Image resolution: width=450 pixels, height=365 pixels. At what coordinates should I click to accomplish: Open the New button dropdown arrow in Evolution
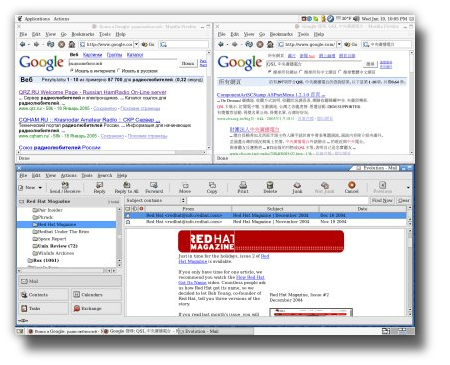click(40, 188)
